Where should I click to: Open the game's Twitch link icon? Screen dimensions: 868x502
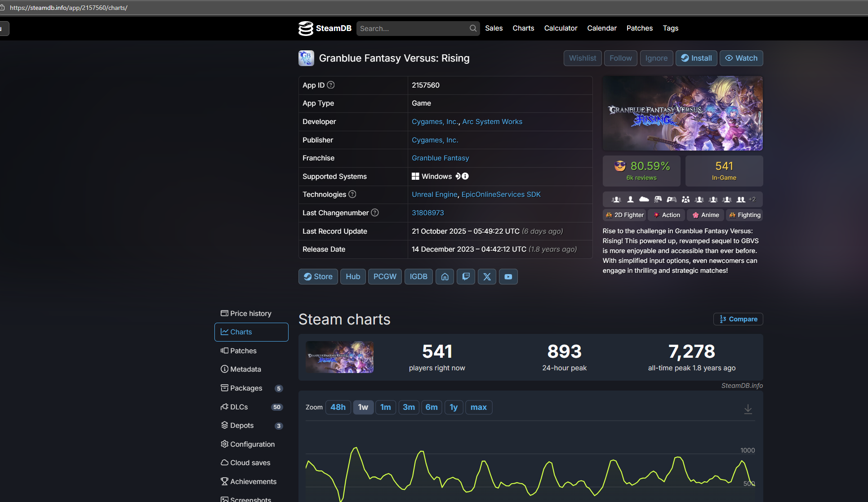pyautogui.click(x=466, y=277)
